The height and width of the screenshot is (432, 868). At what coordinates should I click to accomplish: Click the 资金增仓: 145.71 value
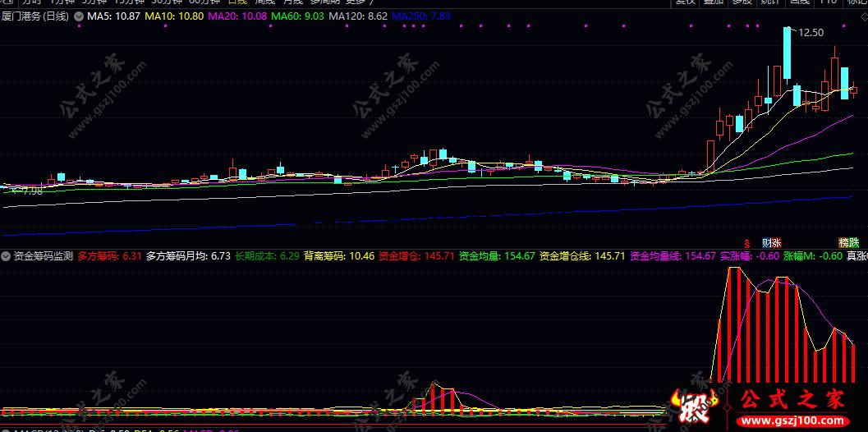417,256
